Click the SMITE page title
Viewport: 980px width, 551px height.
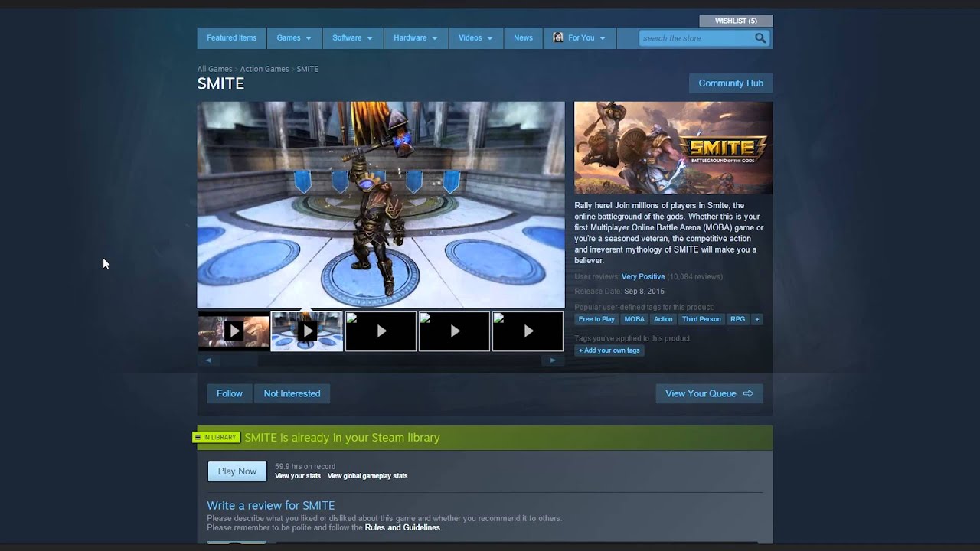pyautogui.click(x=220, y=83)
